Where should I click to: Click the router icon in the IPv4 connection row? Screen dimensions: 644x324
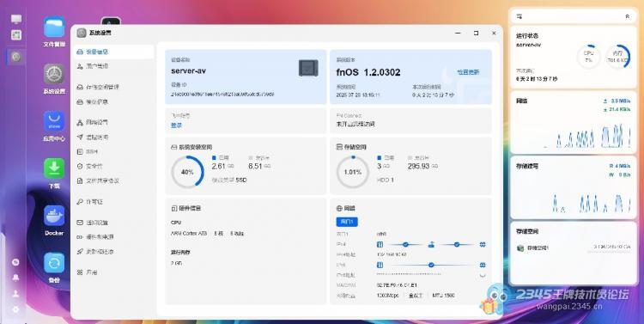(x=431, y=245)
